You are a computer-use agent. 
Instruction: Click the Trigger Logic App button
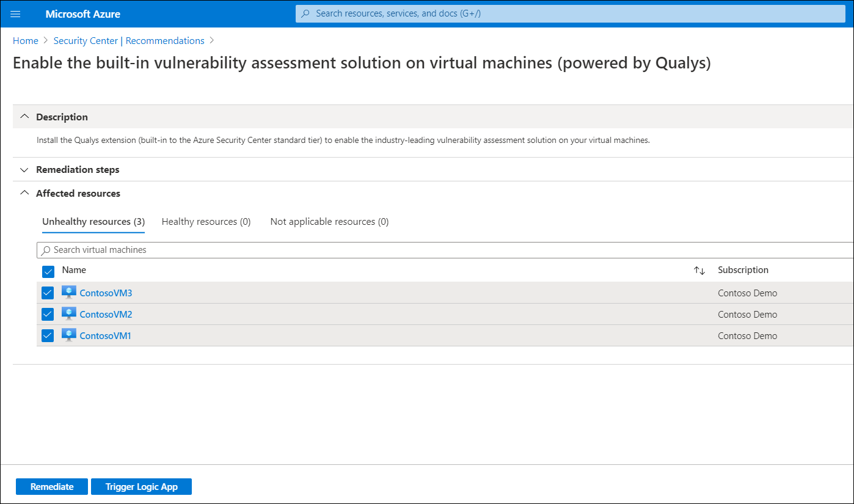click(x=142, y=487)
